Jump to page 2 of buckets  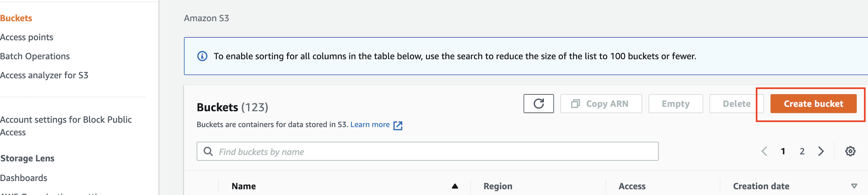click(802, 151)
